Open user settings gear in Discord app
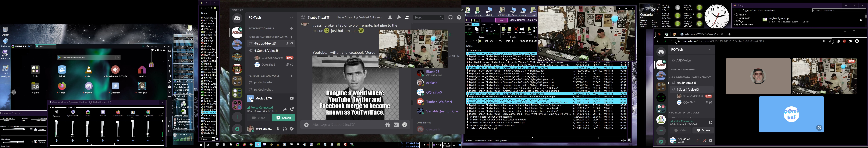 pos(292,129)
